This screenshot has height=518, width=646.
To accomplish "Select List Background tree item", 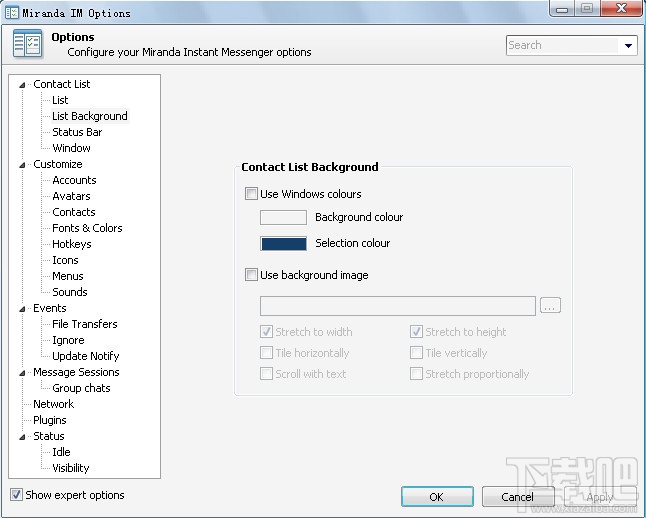I will coord(90,116).
